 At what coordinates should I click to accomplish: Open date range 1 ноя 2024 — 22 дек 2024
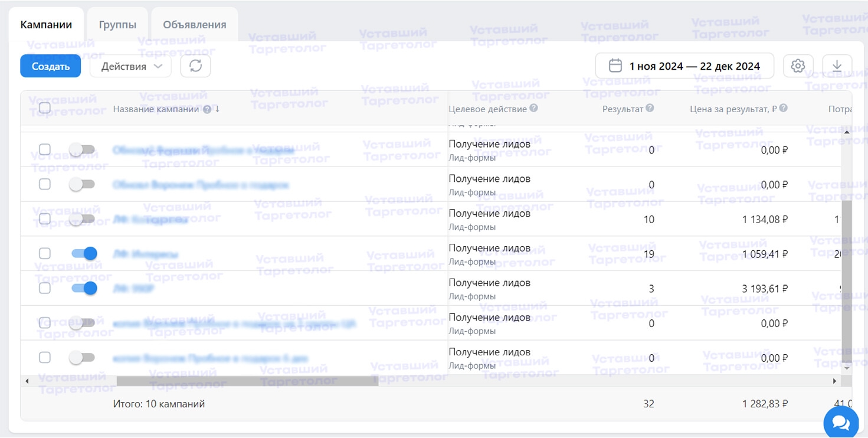(x=694, y=66)
